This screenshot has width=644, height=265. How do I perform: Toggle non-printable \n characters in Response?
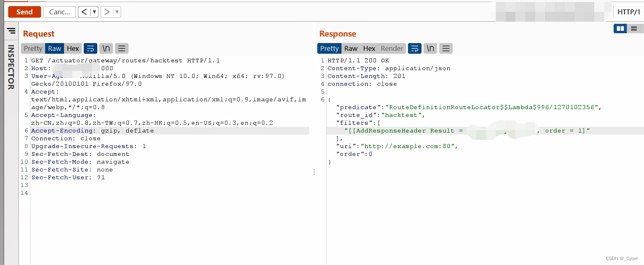[430, 48]
